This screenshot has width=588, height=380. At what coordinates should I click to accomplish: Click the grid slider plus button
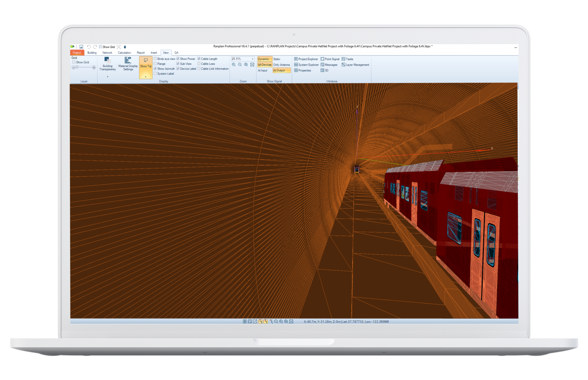94,67
